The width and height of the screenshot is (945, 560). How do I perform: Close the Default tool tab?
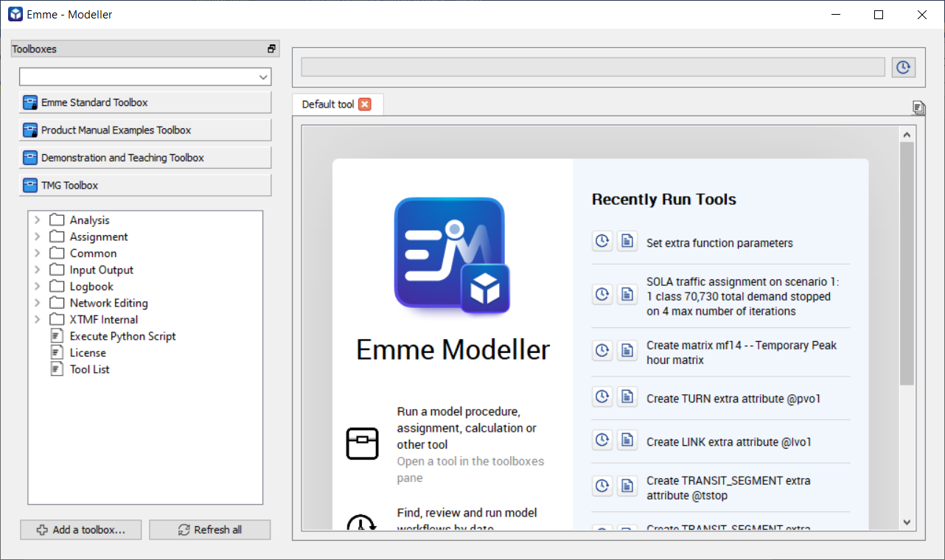pyautogui.click(x=365, y=104)
